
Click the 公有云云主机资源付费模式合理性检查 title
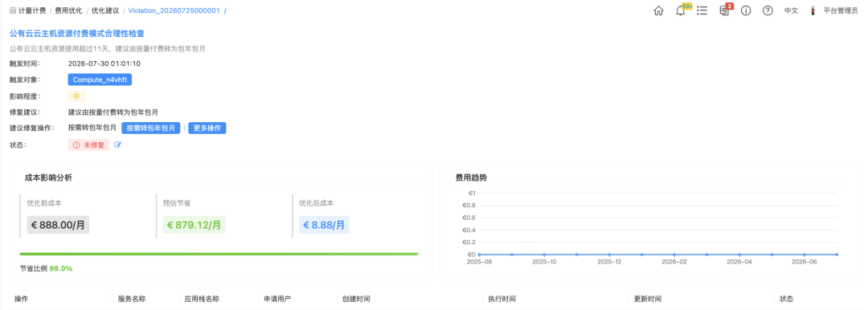(77, 35)
